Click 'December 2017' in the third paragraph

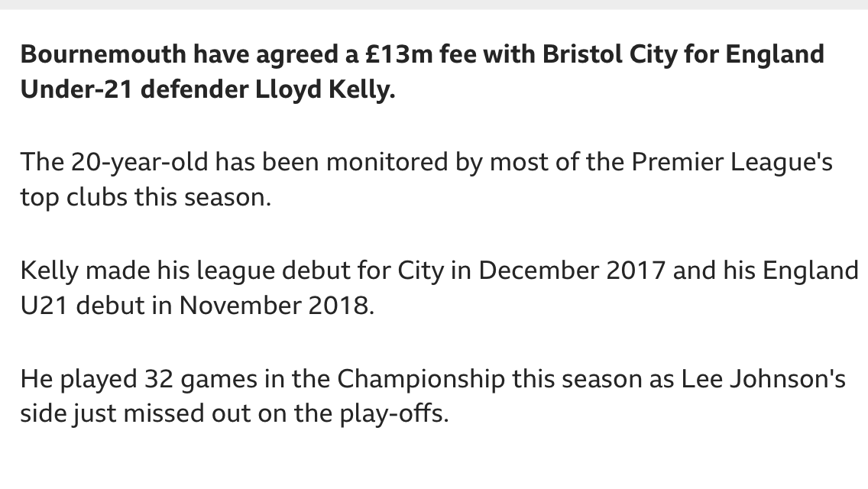pos(572,270)
